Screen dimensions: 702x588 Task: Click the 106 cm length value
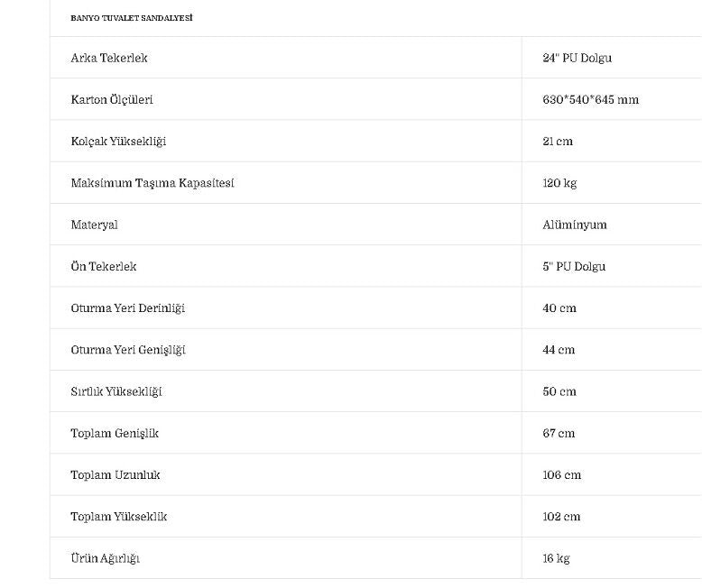pos(561,475)
